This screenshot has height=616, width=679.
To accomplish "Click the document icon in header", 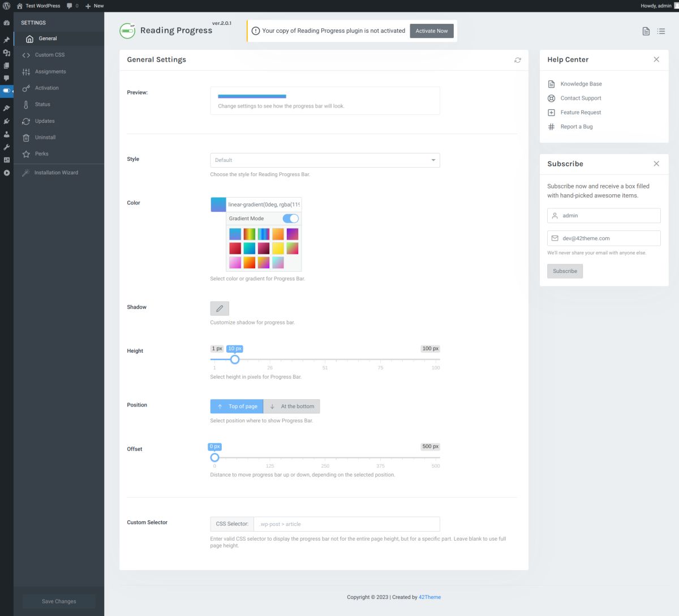I will (646, 31).
